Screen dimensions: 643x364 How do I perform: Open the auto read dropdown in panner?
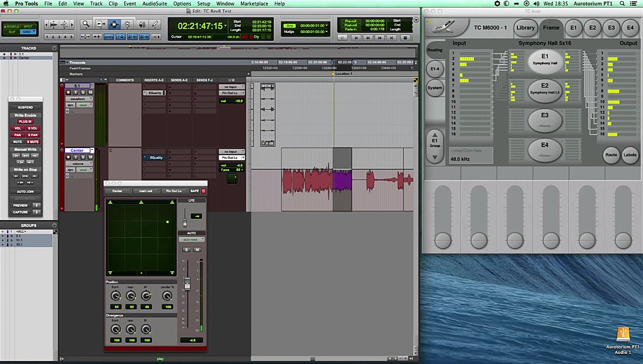191,239
